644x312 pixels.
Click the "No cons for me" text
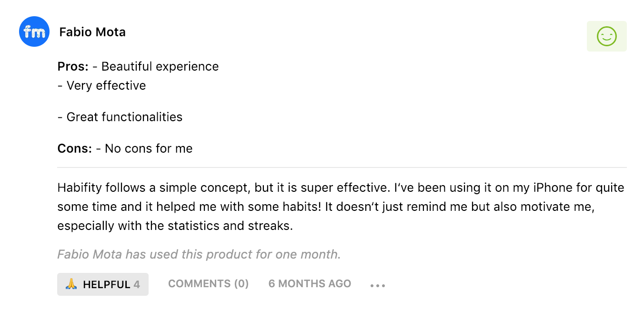click(149, 148)
